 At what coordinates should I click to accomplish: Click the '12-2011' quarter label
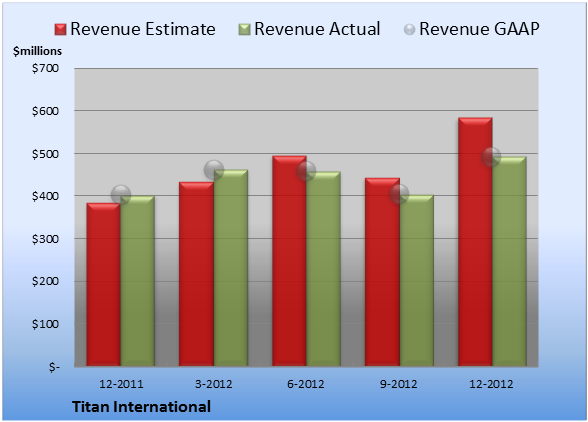[121, 384]
